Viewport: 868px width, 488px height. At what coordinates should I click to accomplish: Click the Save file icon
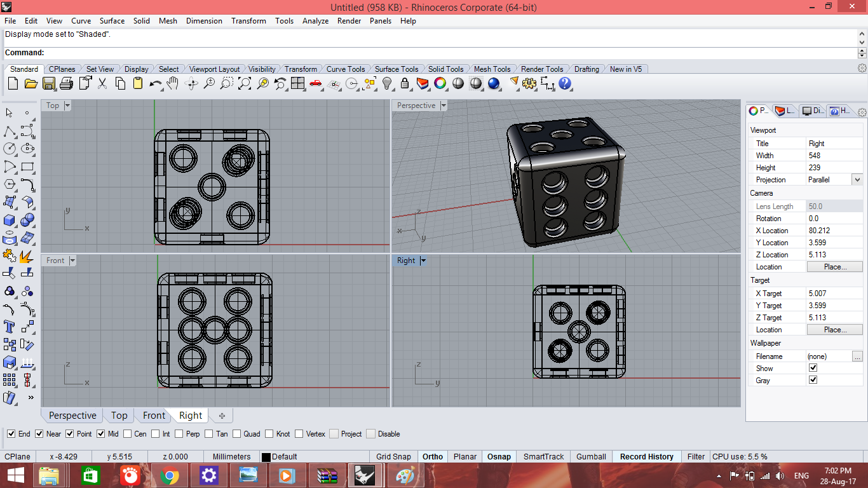[x=49, y=83]
